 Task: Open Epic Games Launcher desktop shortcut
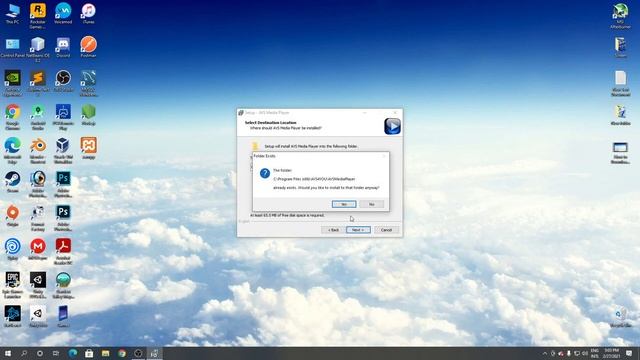(x=12, y=286)
